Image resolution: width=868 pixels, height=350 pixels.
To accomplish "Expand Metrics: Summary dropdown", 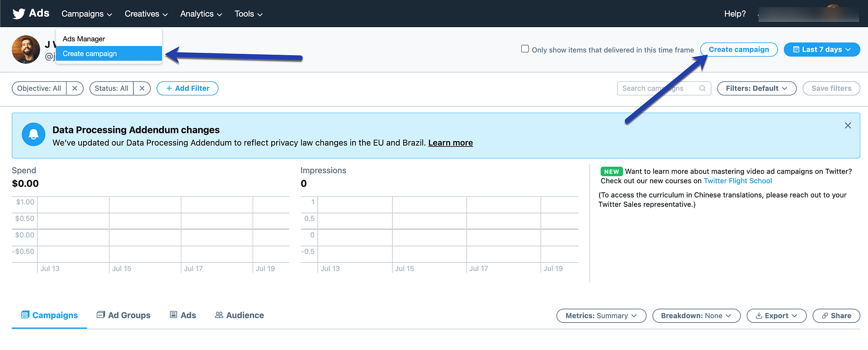I will coord(601,316).
